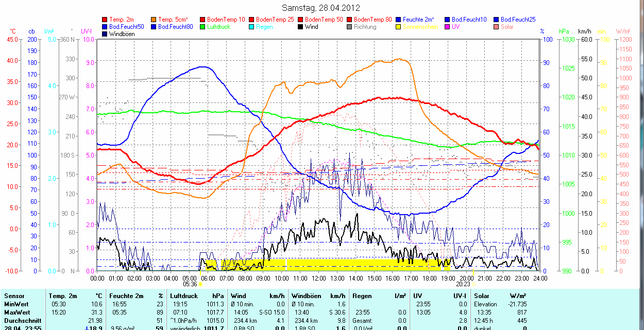
Task: Click the Windböen legend label text
Action: (122, 34)
